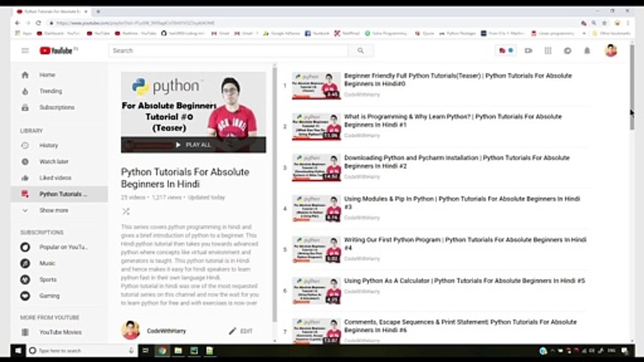The width and height of the screenshot is (644, 362).
Task: Open 'Downloading Python and Pycharm Installation' video
Action: coord(457,162)
